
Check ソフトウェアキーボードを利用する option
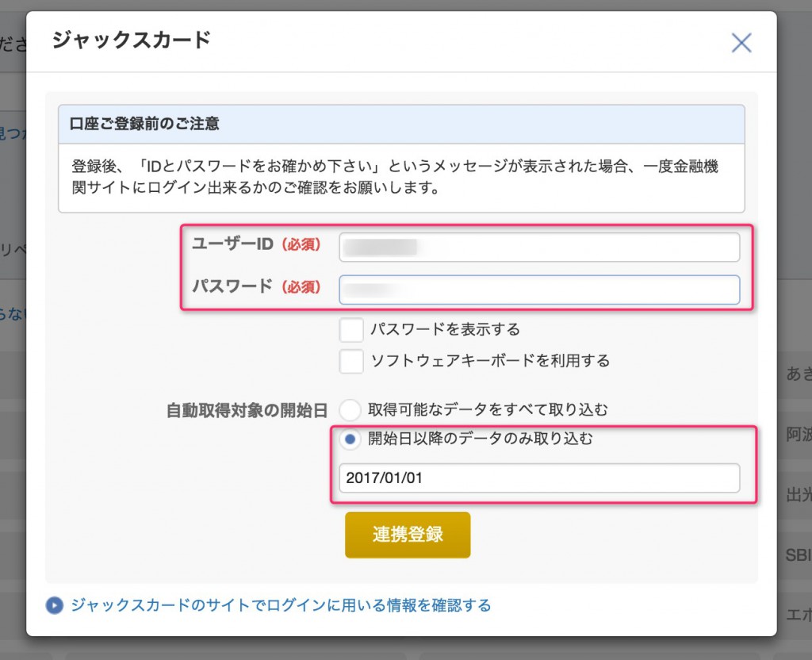point(351,361)
